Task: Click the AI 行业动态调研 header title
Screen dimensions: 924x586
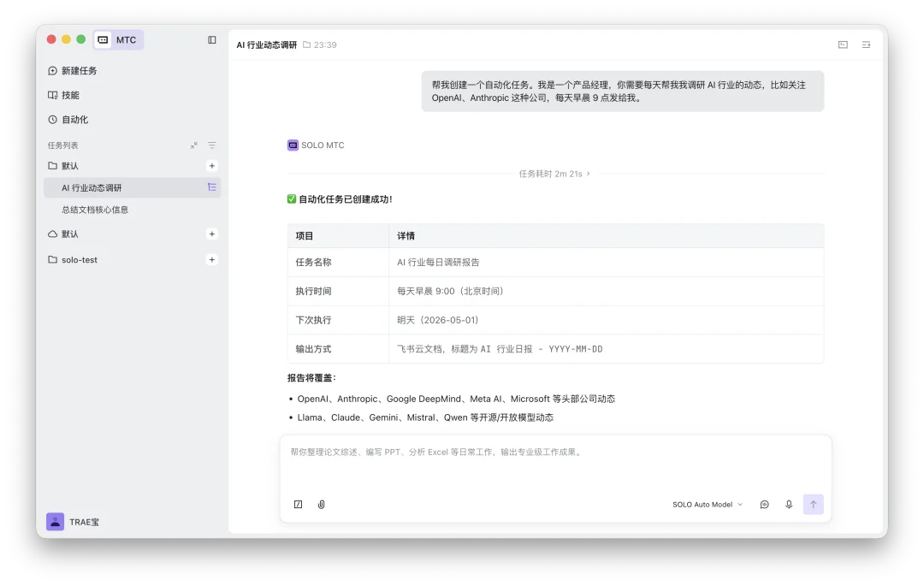Action: click(x=266, y=44)
